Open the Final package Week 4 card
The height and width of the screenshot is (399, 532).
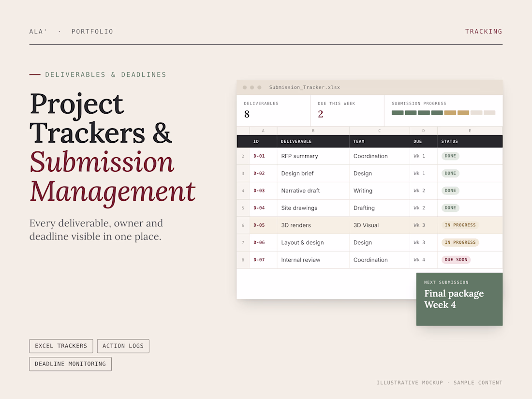point(459,299)
